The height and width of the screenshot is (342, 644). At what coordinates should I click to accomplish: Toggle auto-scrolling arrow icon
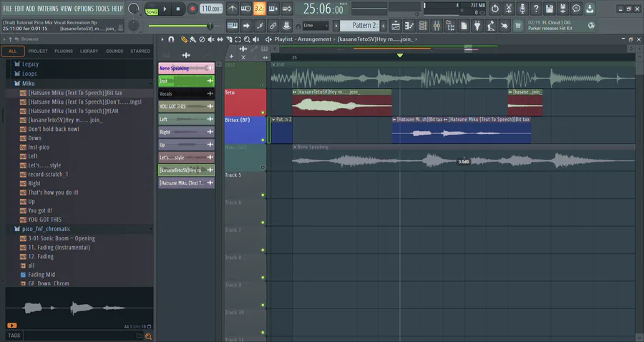245,26
